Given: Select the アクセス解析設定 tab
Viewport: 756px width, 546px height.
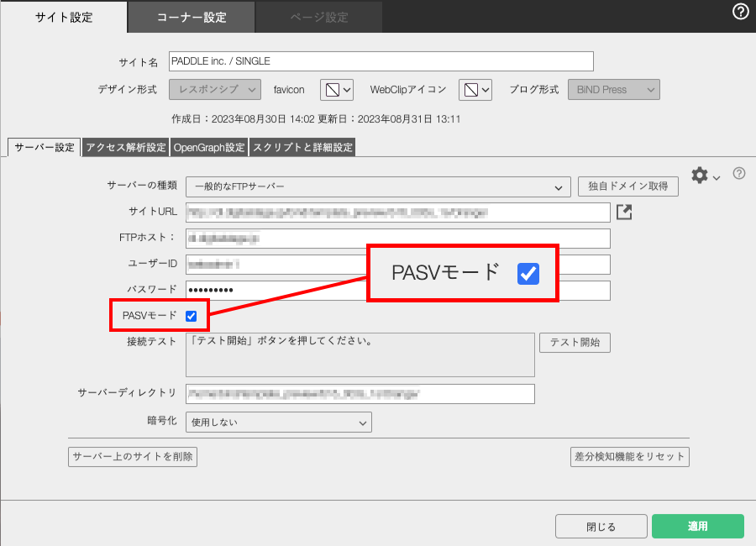Looking at the screenshot, I should click(x=126, y=147).
